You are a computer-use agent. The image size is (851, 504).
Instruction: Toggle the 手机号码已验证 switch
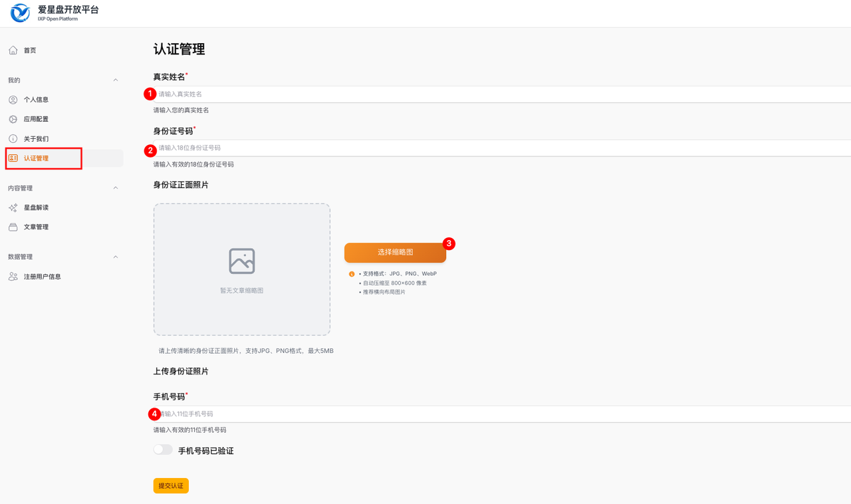click(x=163, y=450)
